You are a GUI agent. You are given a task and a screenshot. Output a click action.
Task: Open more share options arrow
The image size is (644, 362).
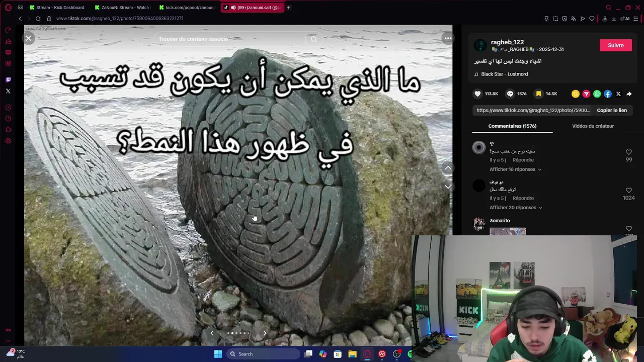[x=629, y=94]
